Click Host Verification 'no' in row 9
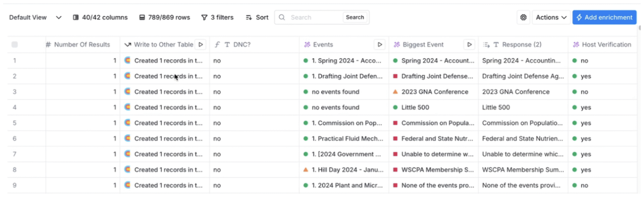Image resolution: width=644 pixels, height=200 pixels. click(602, 185)
